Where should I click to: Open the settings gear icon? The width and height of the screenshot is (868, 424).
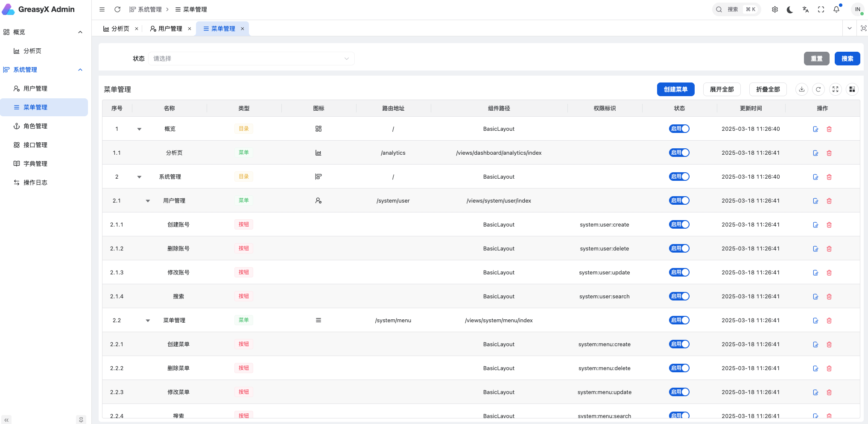pos(775,9)
